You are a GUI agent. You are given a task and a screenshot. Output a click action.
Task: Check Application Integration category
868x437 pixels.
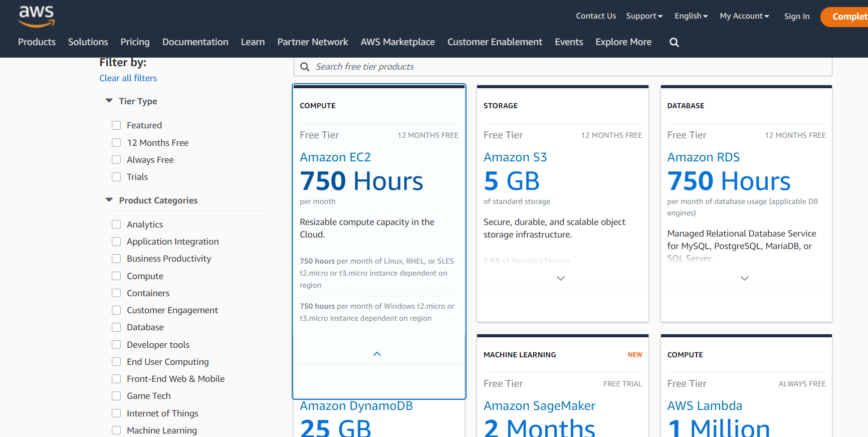click(x=116, y=242)
